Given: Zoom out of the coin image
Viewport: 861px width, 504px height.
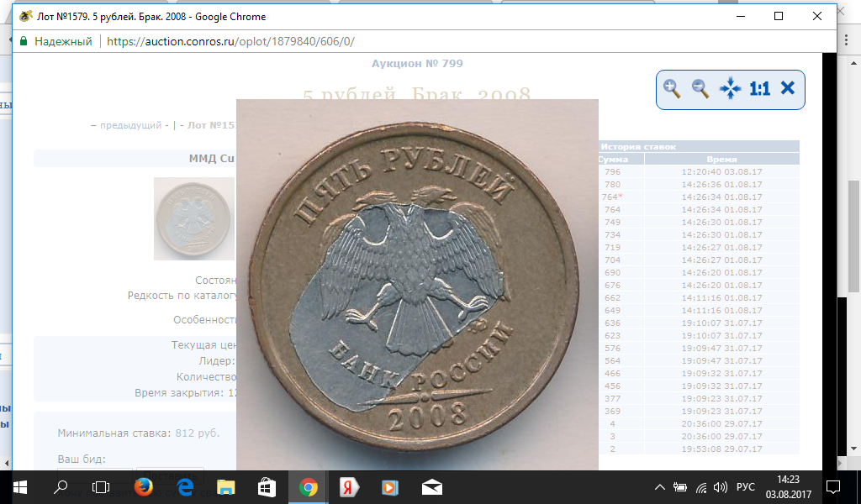Looking at the screenshot, I should click(700, 89).
